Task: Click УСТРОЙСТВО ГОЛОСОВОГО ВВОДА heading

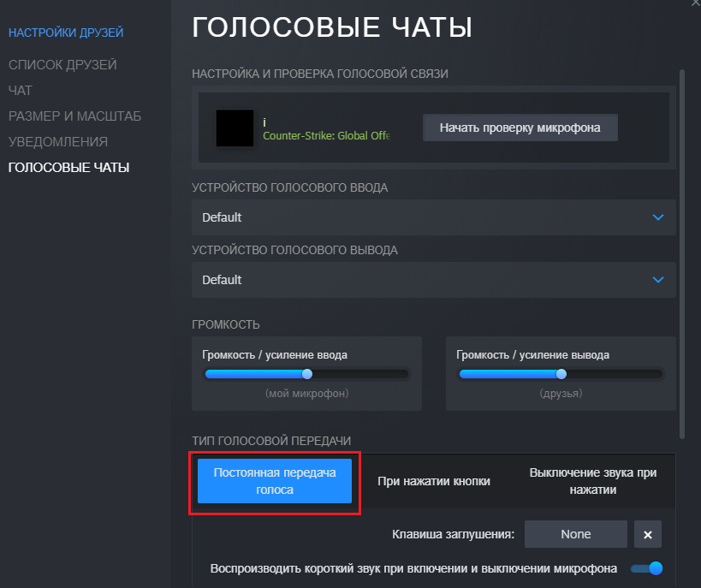Action: 289,187
